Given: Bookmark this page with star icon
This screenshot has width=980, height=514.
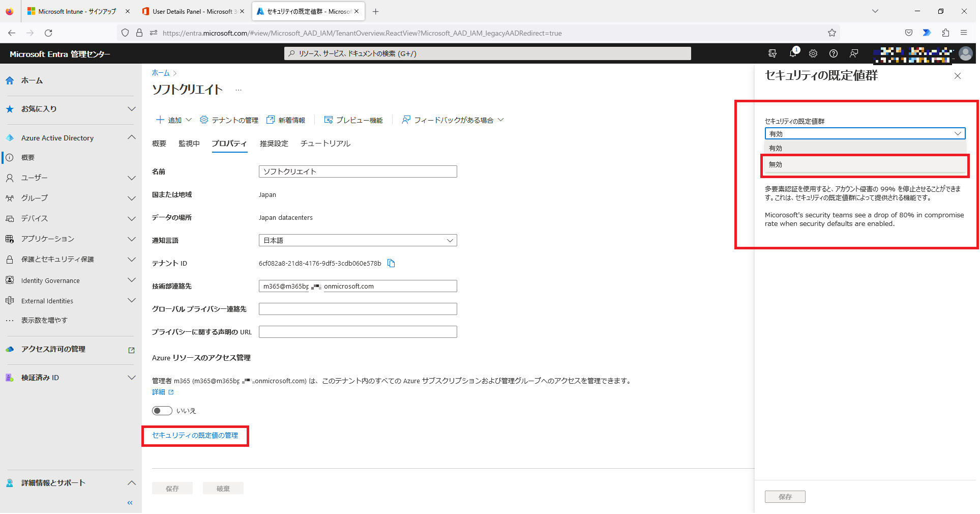Looking at the screenshot, I should [832, 33].
